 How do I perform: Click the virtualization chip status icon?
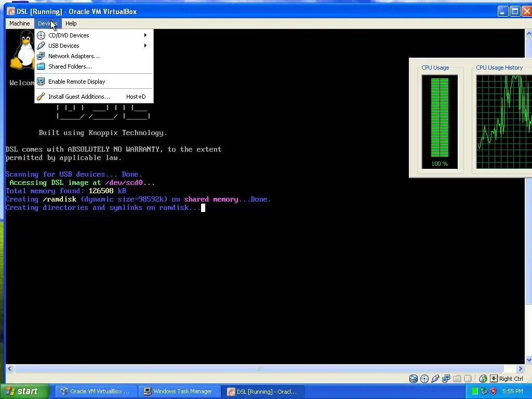click(468, 379)
